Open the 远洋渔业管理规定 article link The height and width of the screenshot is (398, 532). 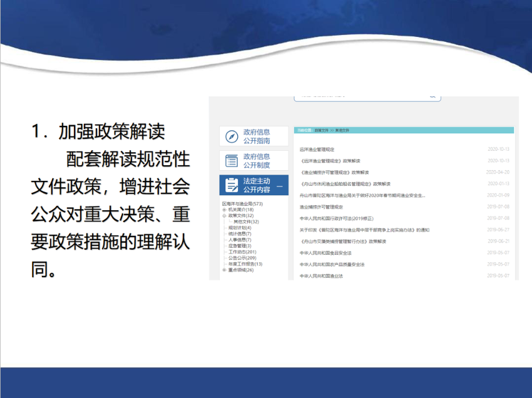point(317,150)
